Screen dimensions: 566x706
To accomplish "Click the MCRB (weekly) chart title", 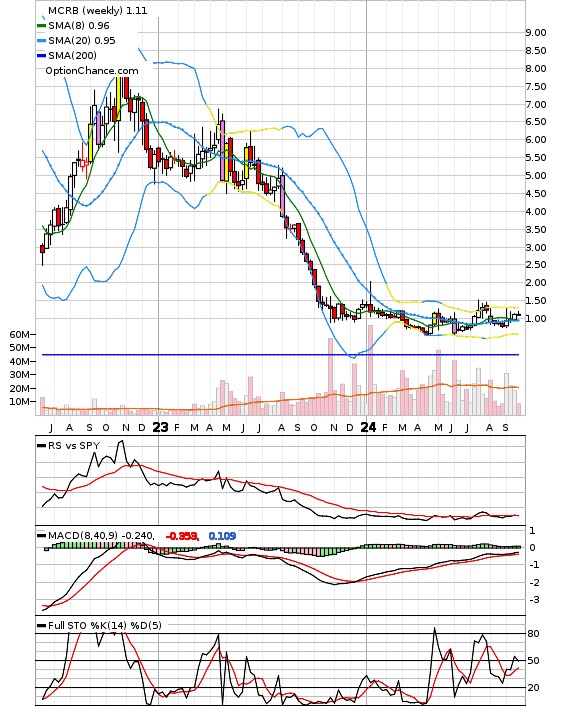I will tap(98, 10).
